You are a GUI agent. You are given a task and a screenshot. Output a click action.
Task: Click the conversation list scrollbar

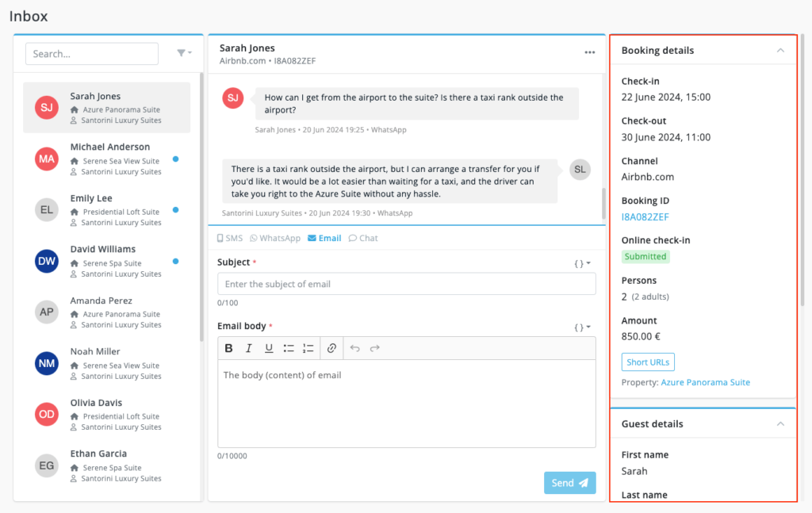tap(201, 207)
